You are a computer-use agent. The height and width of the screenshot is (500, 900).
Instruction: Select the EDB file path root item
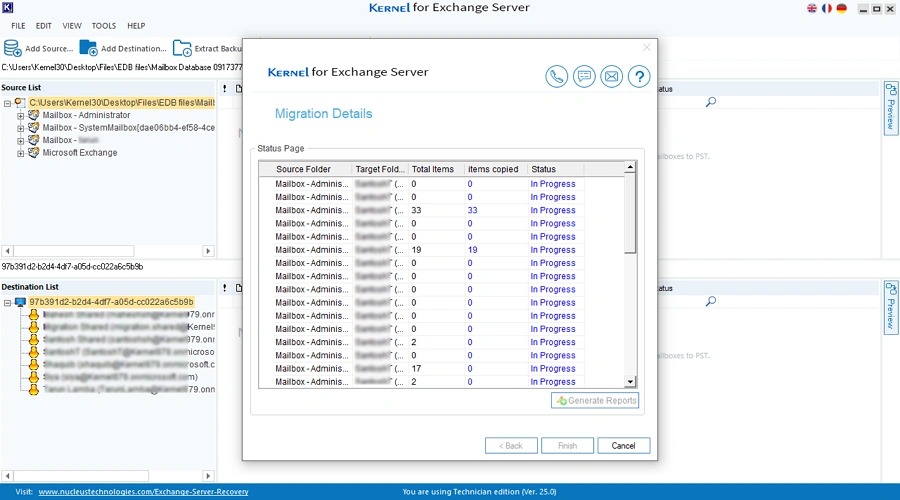coord(122,102)
